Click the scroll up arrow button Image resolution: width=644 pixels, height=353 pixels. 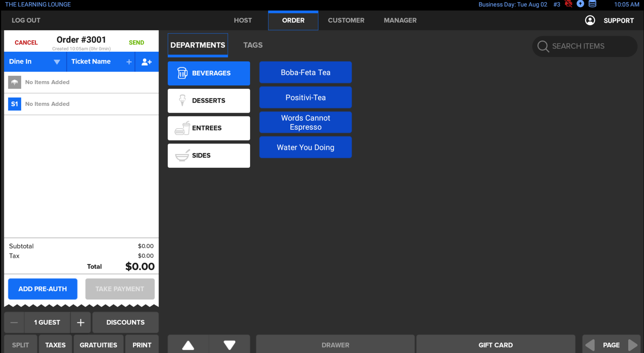click(188, 345)
